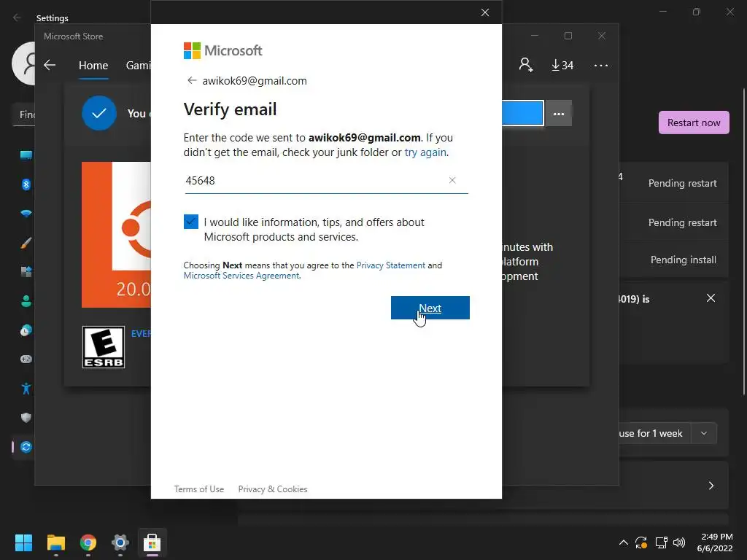Viewport: 747px width, 560px height.
Task: Expand the Settings row with the right chevron
Action: (x=711, y=486)
